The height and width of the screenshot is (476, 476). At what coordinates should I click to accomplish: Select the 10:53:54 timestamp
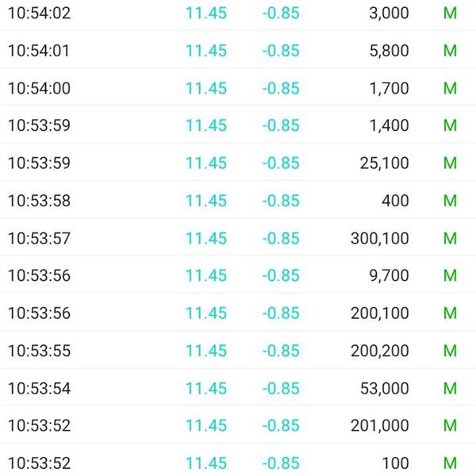pos(39,388)
